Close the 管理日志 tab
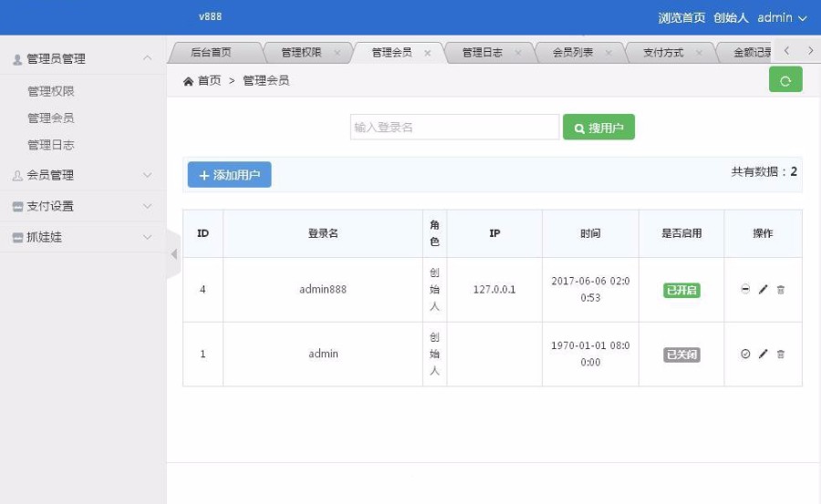This screenshot has height=504, width=821. 518,53
